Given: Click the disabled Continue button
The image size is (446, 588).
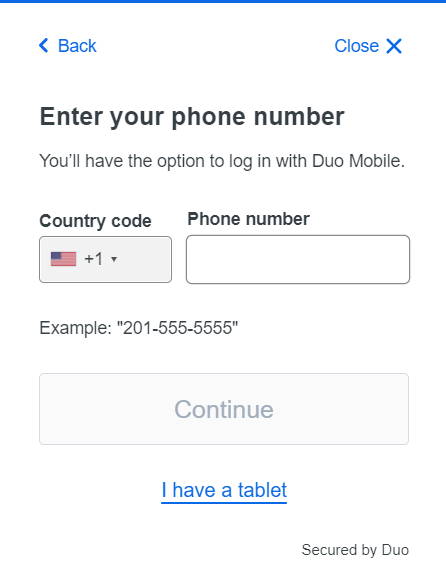Looking at the screenshot, I should click(224, 409).
